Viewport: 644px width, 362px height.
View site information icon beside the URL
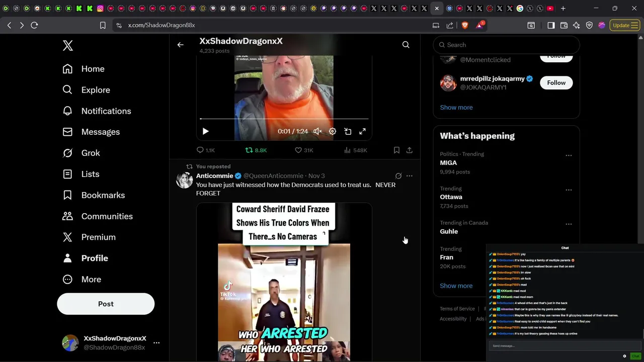(x=118, y=25)
